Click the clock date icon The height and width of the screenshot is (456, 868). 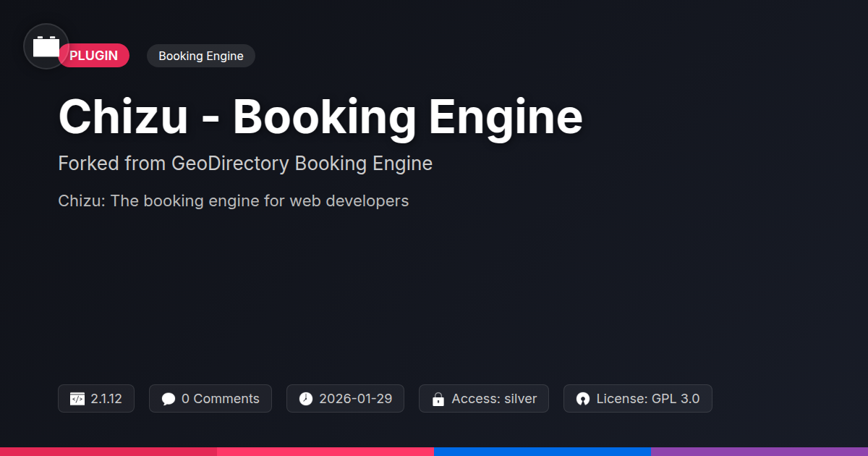pos(306,399)
